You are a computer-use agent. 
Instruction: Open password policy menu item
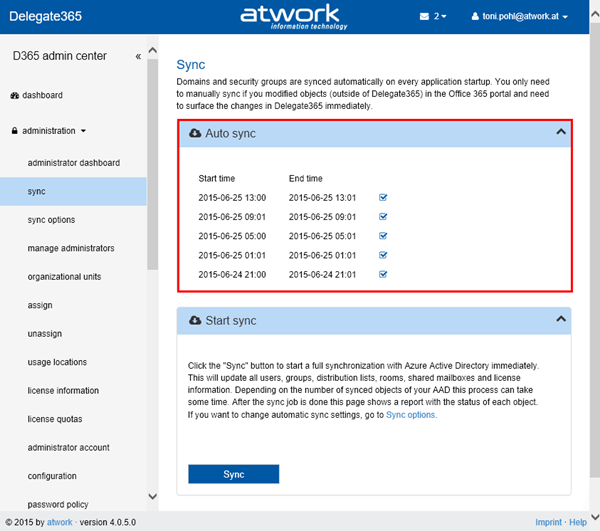point(58,504)
